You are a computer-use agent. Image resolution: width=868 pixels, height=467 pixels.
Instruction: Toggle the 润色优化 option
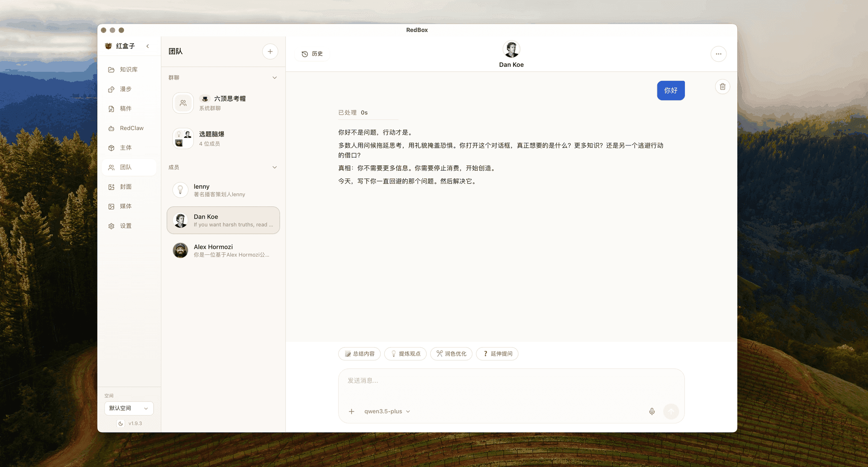click(x=451, y=354)
